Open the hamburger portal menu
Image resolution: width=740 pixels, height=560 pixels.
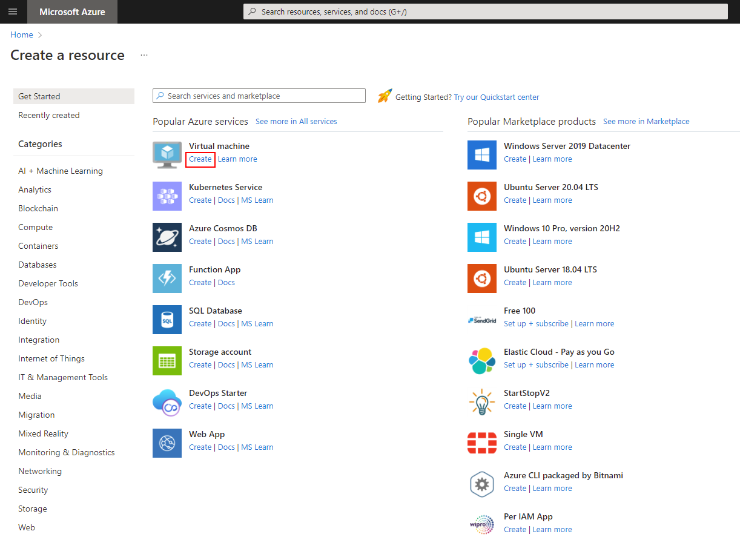[13, 12]
